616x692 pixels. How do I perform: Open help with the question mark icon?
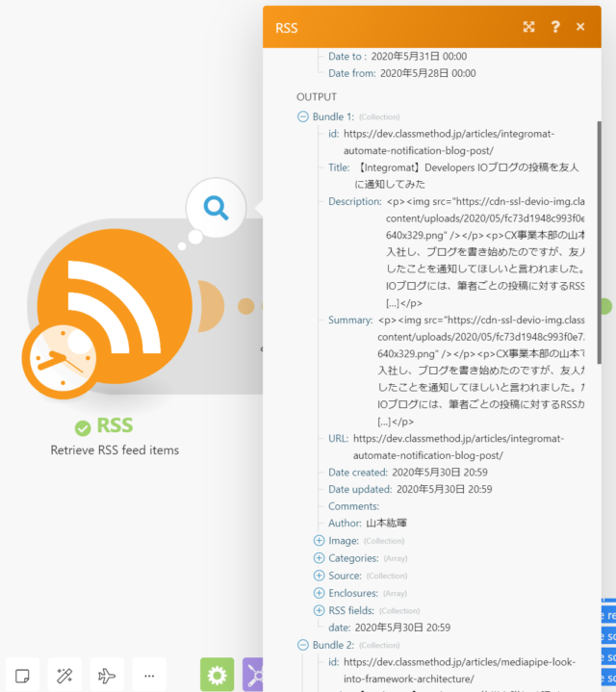(555, 27)
